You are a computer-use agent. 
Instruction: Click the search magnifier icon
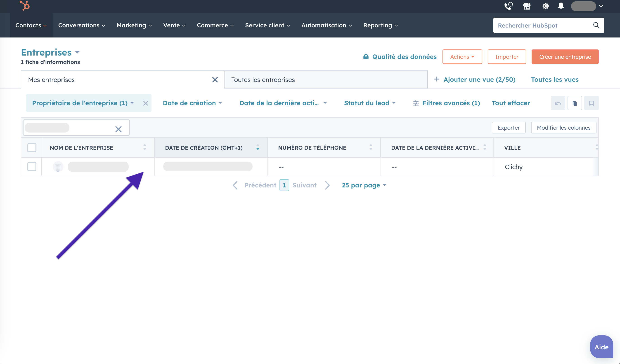596,25
